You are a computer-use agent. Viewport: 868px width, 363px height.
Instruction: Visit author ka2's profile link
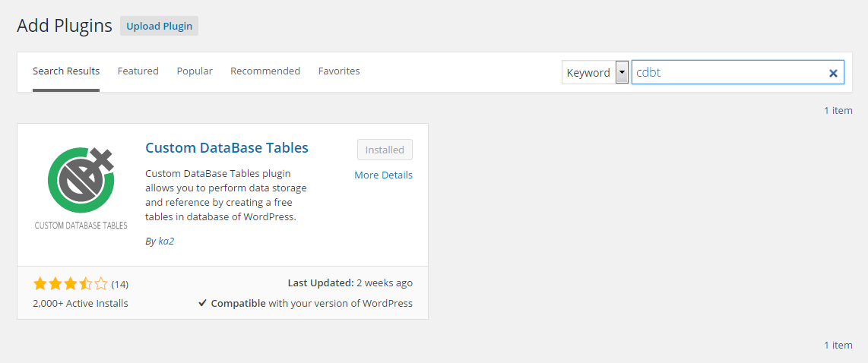pyautogui.click(x=166, y=241)
